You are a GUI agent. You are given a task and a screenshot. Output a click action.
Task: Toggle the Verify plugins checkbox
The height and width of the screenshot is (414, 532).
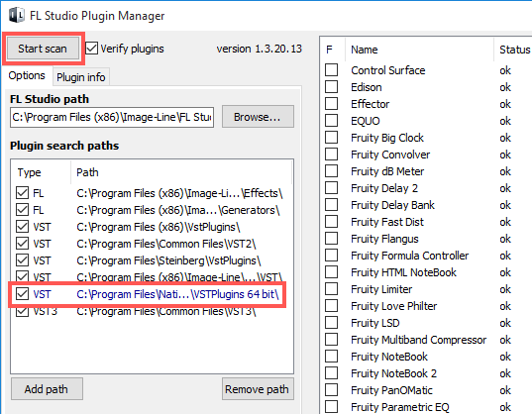pyautogui.click(x=91, y=49)
